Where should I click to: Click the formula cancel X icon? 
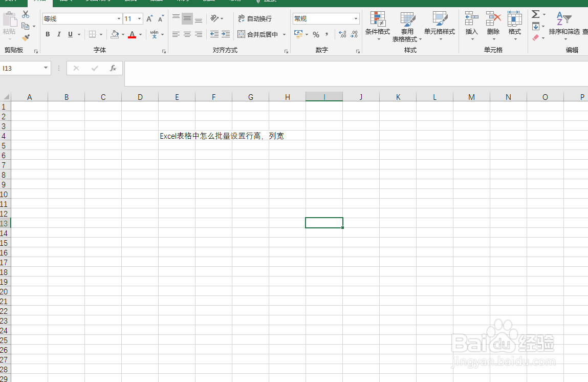click(76, 68)
